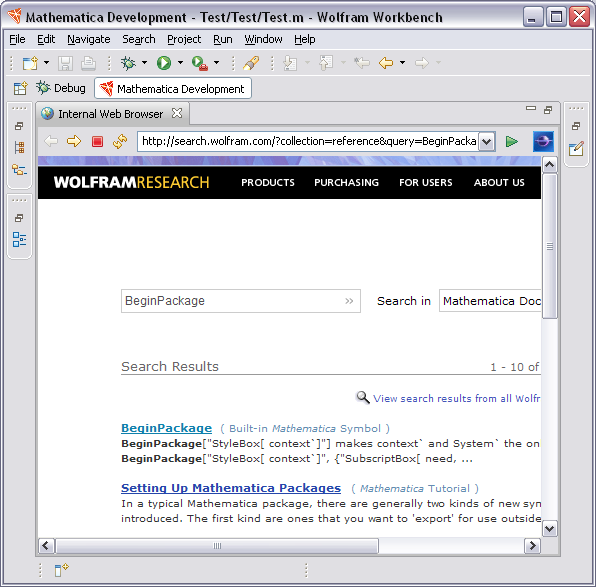Open the Edit menu

point(46,39)
